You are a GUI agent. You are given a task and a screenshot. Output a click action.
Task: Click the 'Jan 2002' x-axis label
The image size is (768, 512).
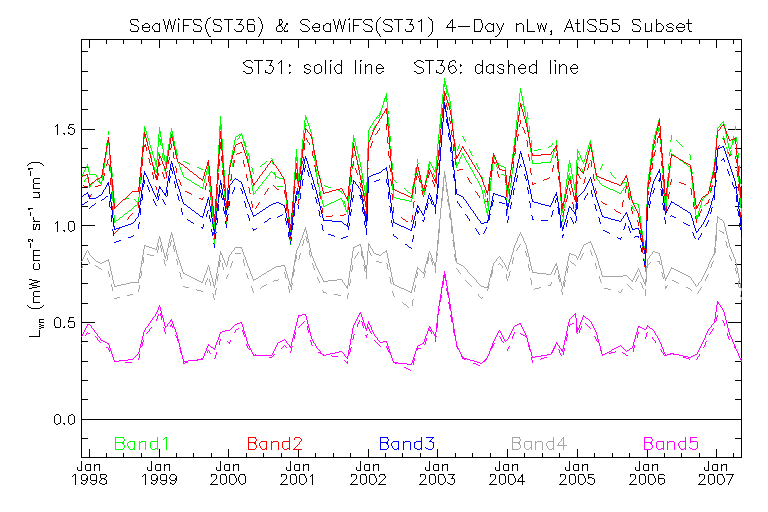[x=368, y=473]
